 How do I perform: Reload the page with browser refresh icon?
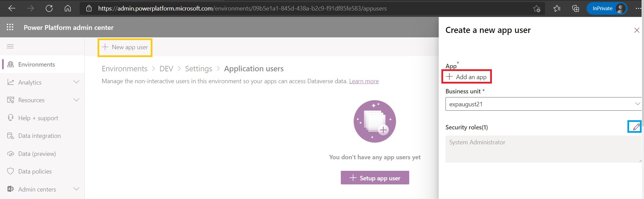tap(49, 8)
